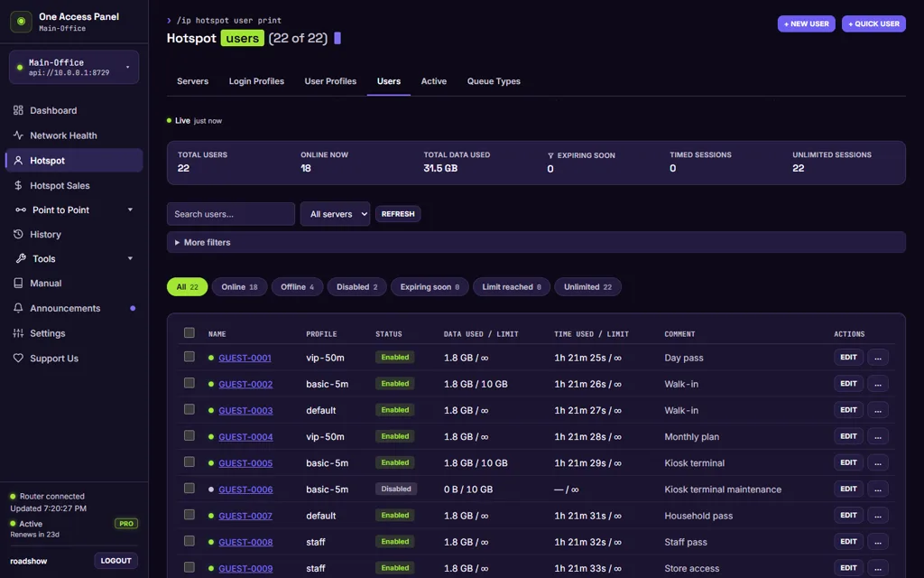Click EDIT for GUEST-0006
The width and height of the screenshot is (924, 578).
848,489
